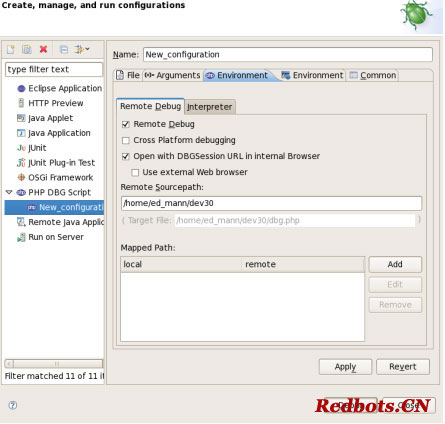This screenshot has height=424, width=445.
Task: Open the Common tab
Action: click(x=373, y=75)
